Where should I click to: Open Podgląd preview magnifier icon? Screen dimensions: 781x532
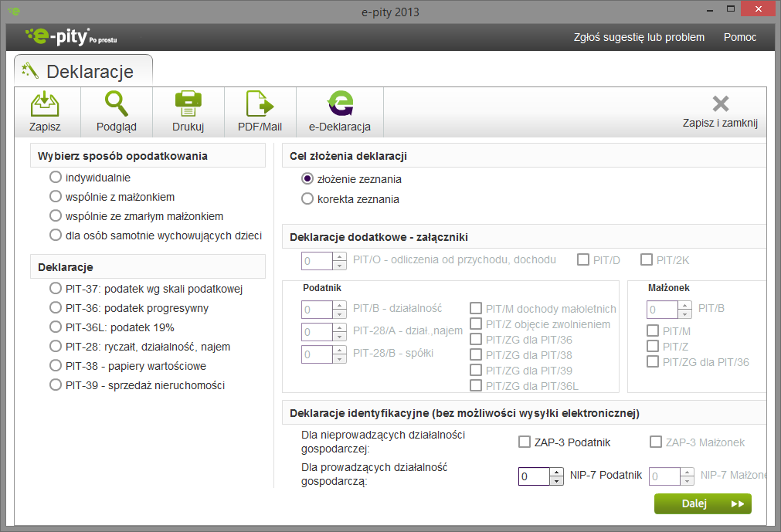pos(117,104)
